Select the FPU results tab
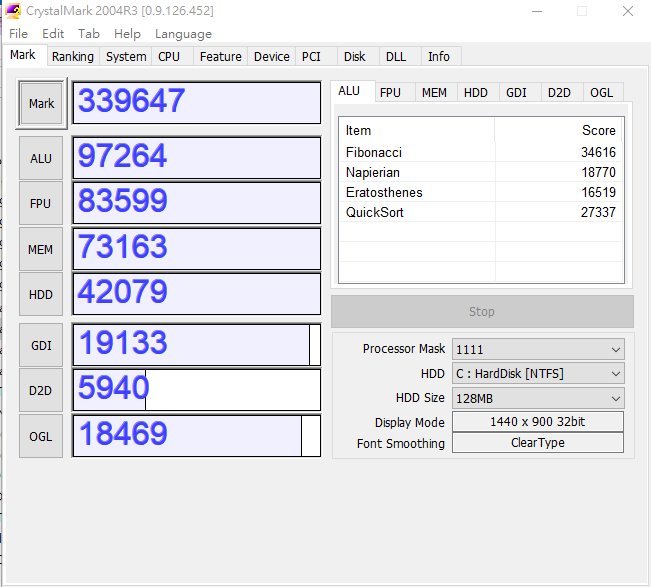 390,93
